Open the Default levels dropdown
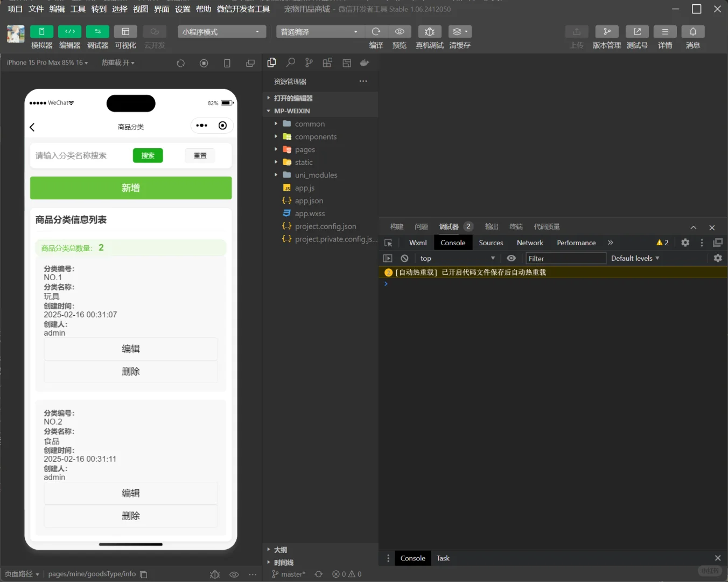 pyautogui.click(x=635, y=259)
